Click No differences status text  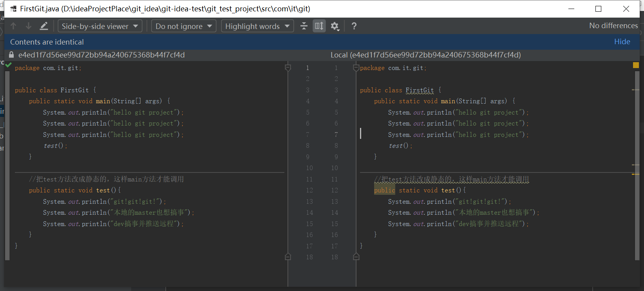[613, 25]
